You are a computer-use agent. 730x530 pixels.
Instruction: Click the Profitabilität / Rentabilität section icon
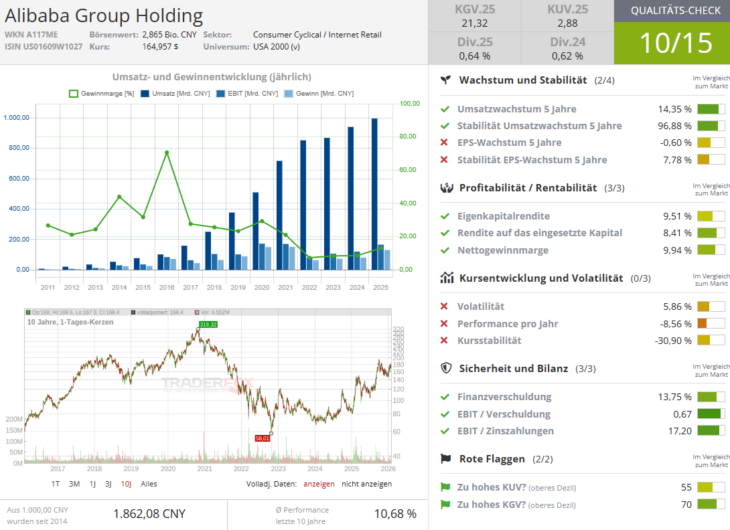pos(445,187)
